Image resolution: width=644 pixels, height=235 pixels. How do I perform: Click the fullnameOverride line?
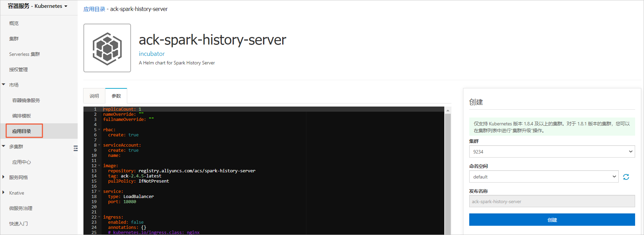[129, 120]
